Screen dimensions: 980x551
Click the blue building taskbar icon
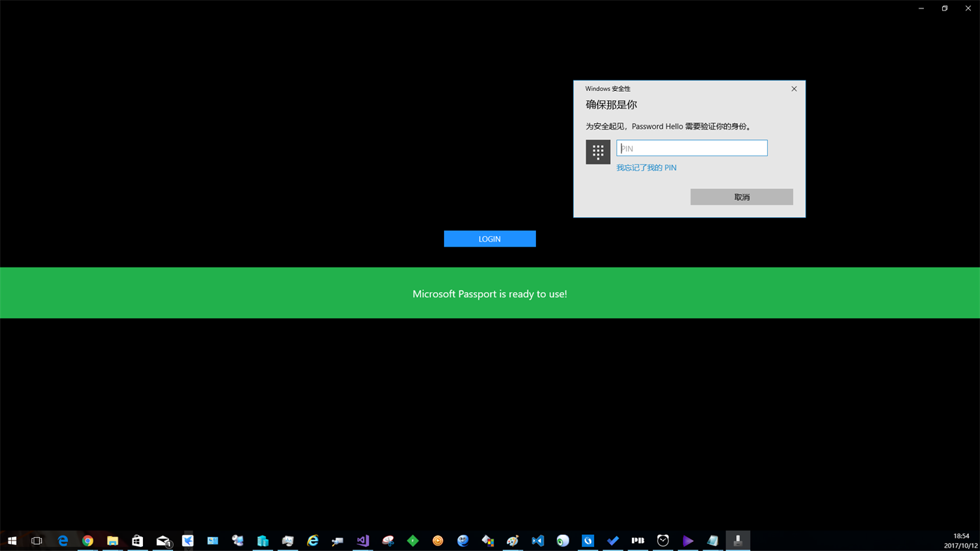[263, 540]
